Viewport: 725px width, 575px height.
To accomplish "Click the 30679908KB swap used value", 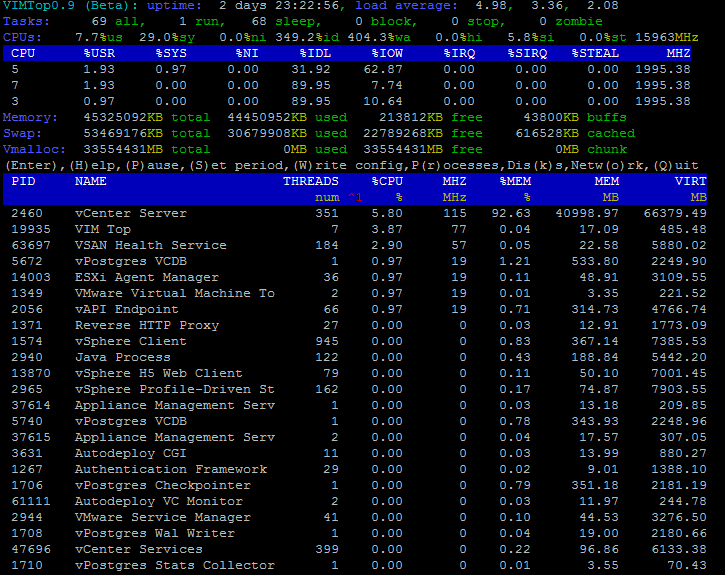I will coord(267,134).
